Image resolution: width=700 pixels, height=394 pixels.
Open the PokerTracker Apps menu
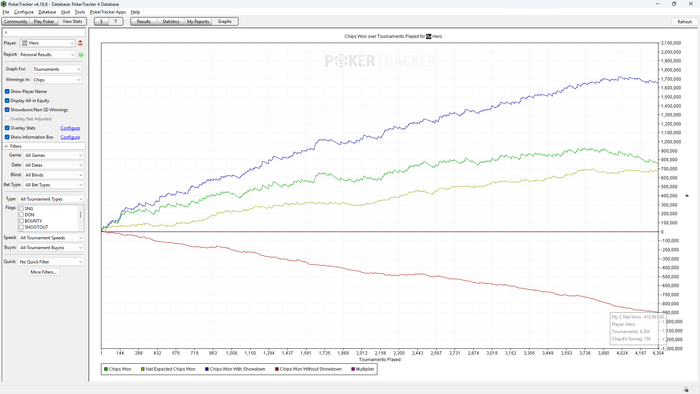(108, 12)
